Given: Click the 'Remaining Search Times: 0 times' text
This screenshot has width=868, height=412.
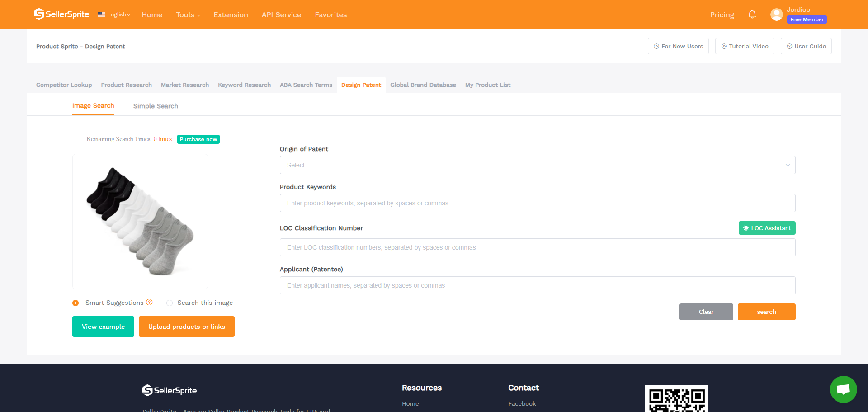Looking at the screenshot, I should click(129, 139).
